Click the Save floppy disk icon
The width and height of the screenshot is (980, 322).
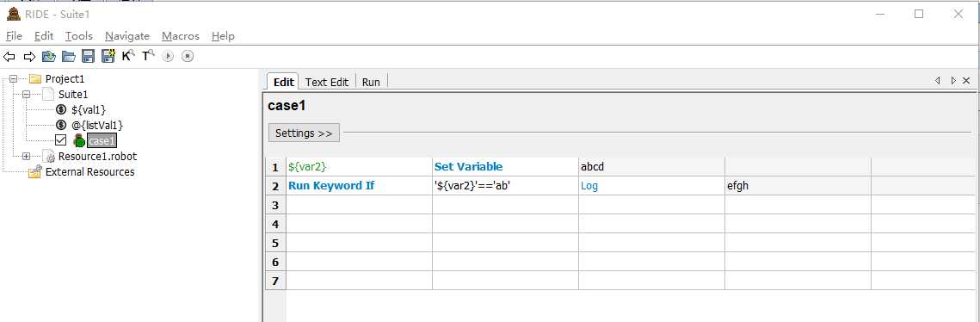(x=88, y=57)
